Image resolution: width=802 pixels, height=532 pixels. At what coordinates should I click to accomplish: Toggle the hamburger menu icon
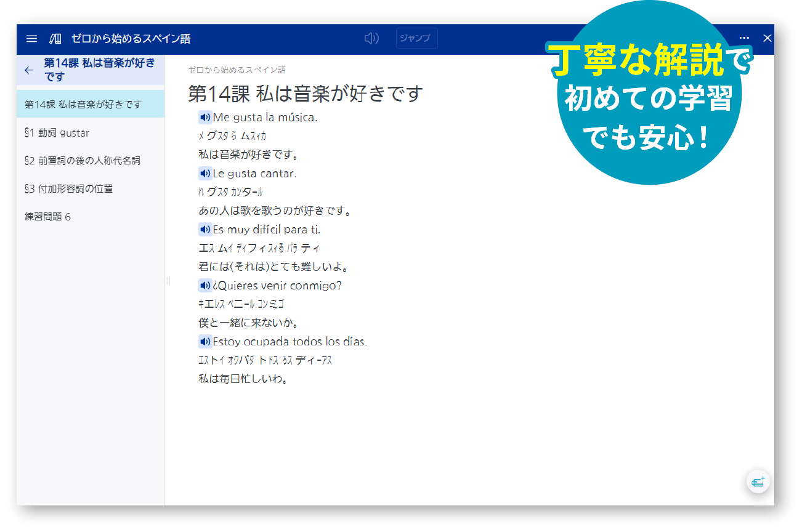point(31,38)
